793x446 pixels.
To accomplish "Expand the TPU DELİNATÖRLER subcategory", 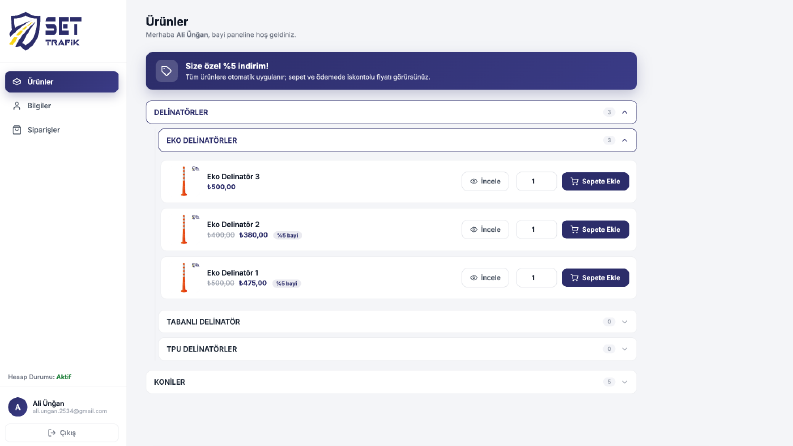I will pos(397,349).
